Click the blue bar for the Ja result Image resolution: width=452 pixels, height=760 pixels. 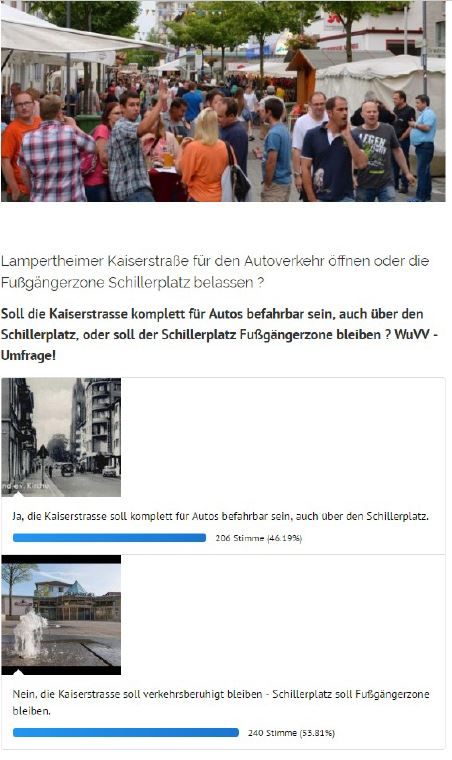tap(109, 538)
